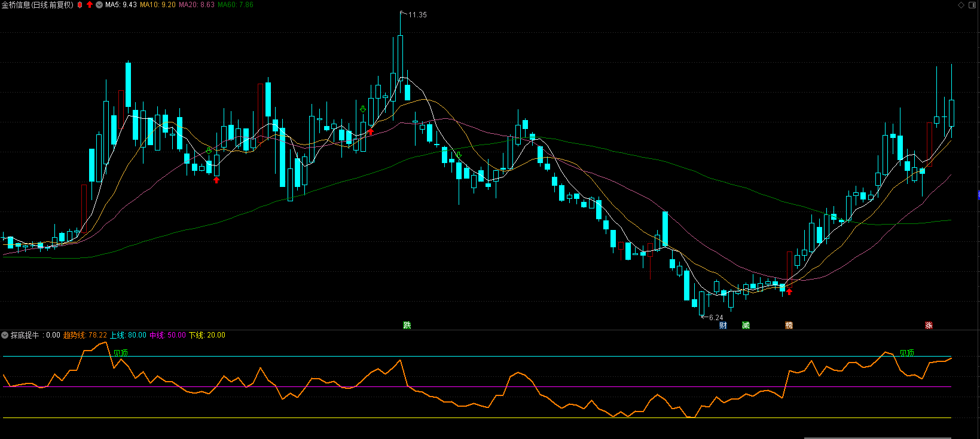This screenshot has height=439, width=980.
Task: Toggle the side panel icon at top right
Action: coord(972,5)
